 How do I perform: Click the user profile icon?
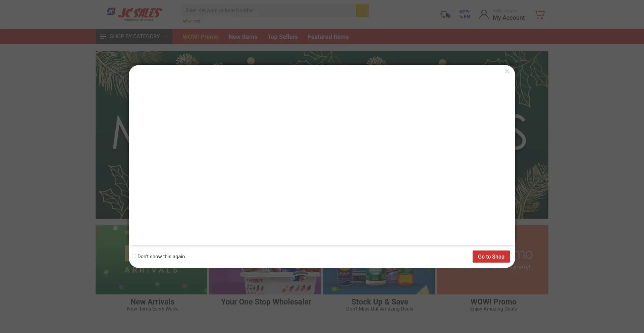coord(484,14)
